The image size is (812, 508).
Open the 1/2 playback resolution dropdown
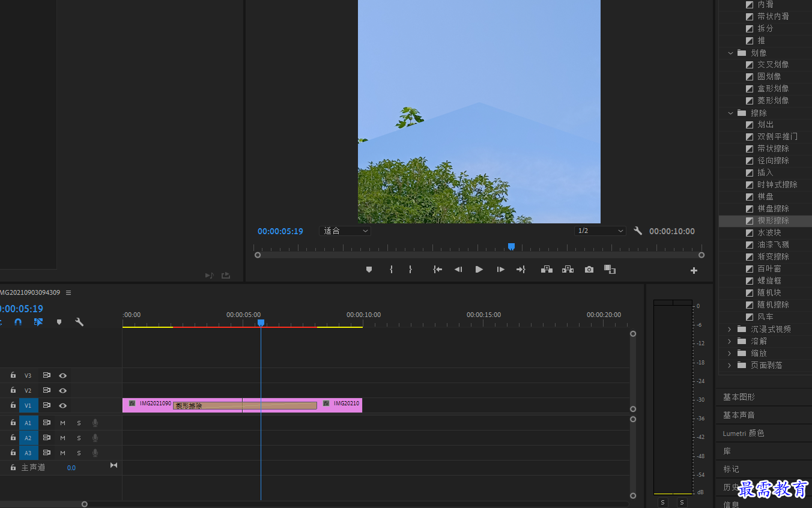coord(600,231)
